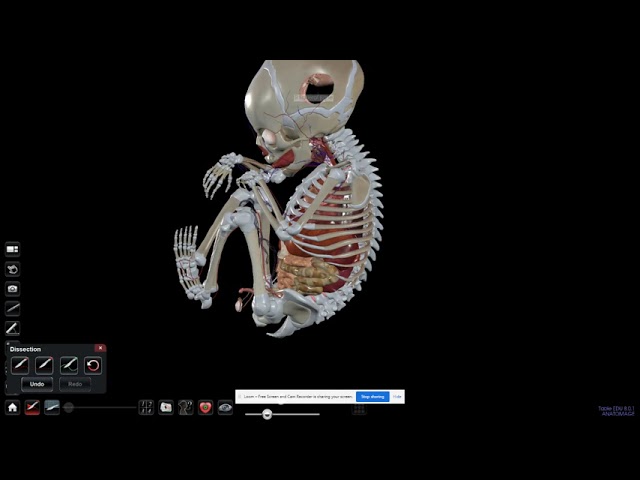Click the Undo button
This screenshot has height=480, width=640.
point(37,384)
